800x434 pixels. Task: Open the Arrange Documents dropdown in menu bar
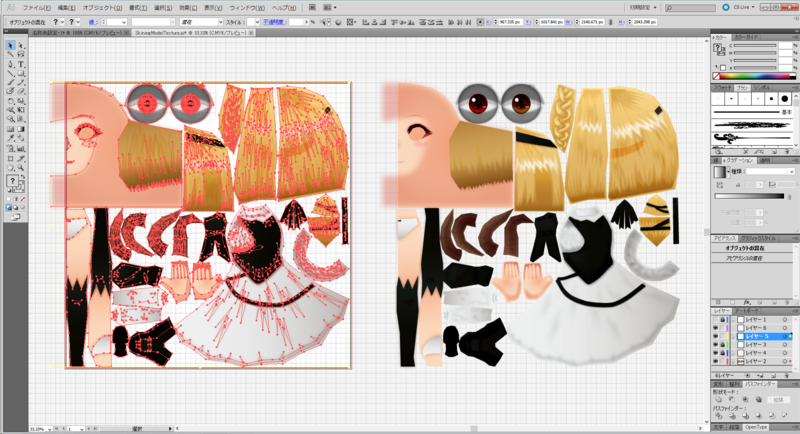tap(330, 8)
